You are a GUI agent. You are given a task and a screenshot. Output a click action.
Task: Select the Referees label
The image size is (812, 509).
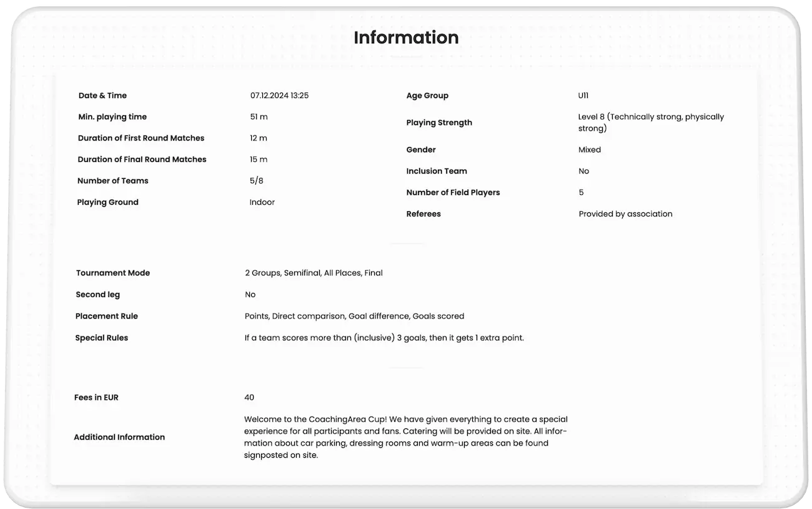click(423, 214)
